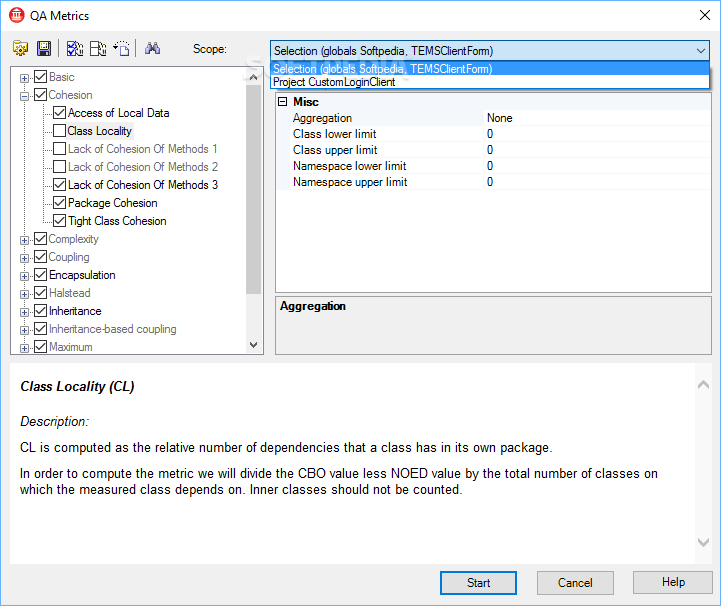This screenshot has height=606, width=721.
Task: Click the QA Metrics red app icon
Action: click(17, 15)
